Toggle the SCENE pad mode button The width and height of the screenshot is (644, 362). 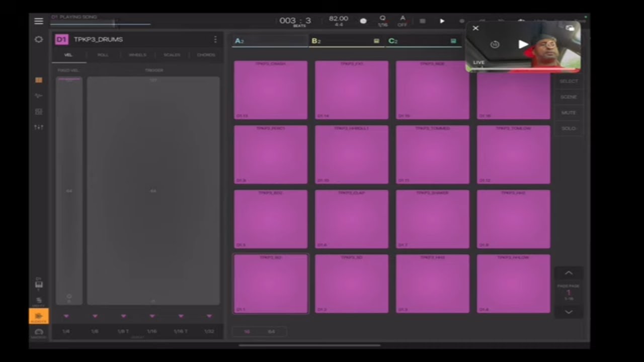click(x=569, y=97)
